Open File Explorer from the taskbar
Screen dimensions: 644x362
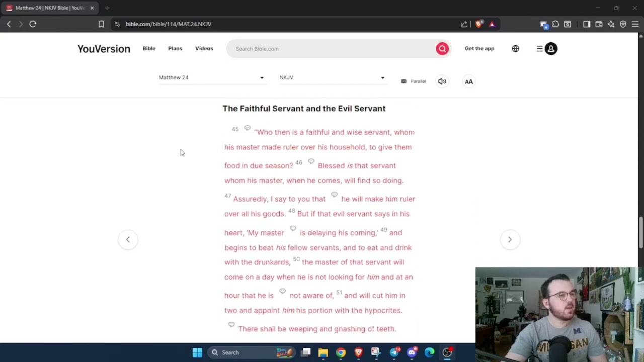pos(323,352)
